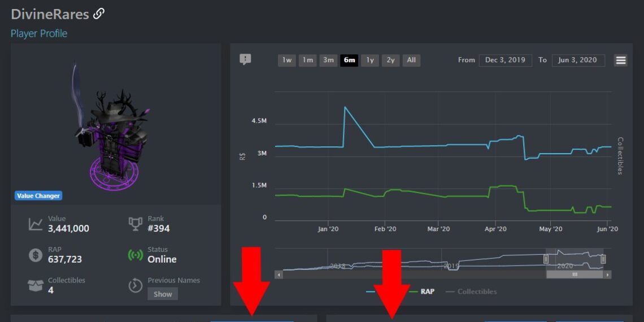
Task: Show previous names of the player
Action: pos(163,294)
